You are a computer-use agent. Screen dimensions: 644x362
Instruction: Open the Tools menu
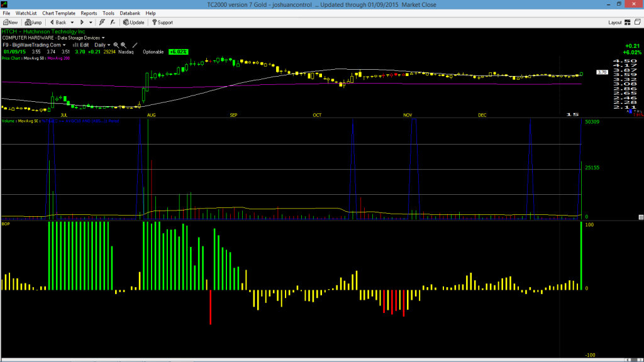point(108,13)
